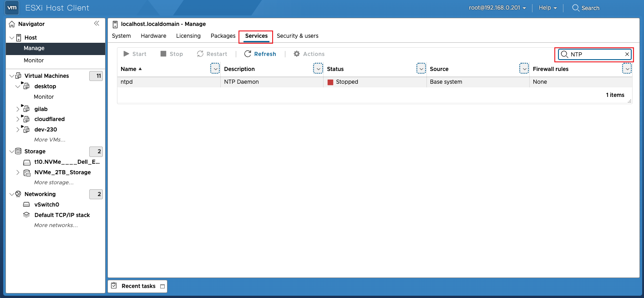
Task: Open the Source column dropdown
Action: click(x=524, y=69)
